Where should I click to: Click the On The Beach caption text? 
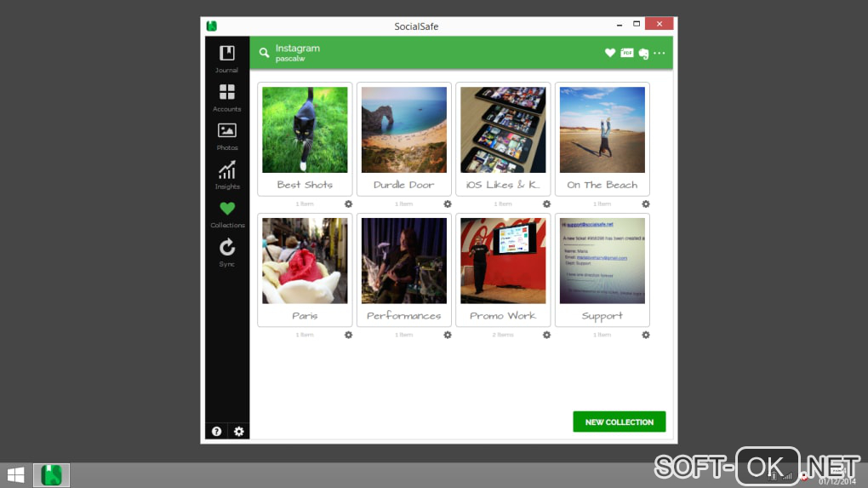[x=602, y=185]
